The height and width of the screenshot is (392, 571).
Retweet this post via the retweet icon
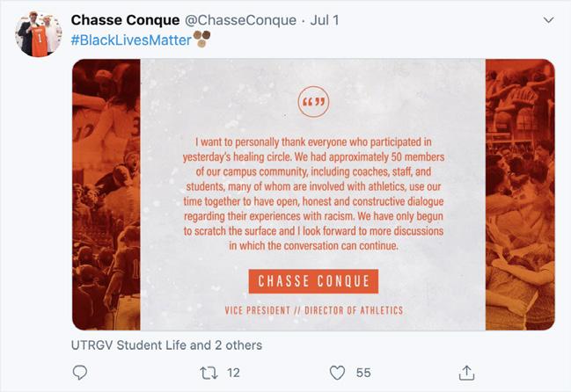click(x=209, y=373)
